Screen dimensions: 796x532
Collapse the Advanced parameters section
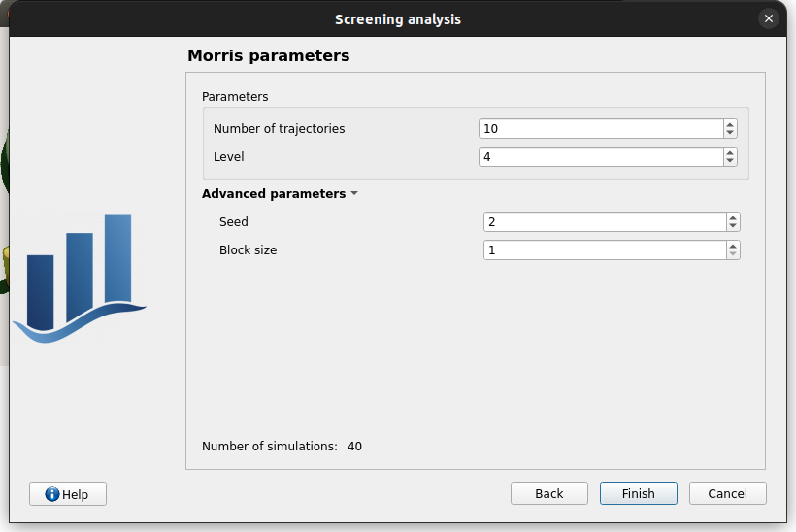(x=280, y=194)
